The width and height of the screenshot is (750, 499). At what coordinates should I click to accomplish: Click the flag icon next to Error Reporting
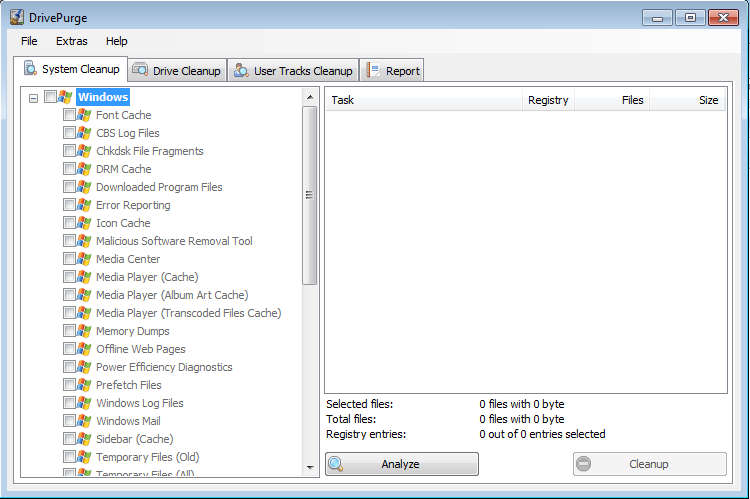pyautogui.click(x=84, y=205)
